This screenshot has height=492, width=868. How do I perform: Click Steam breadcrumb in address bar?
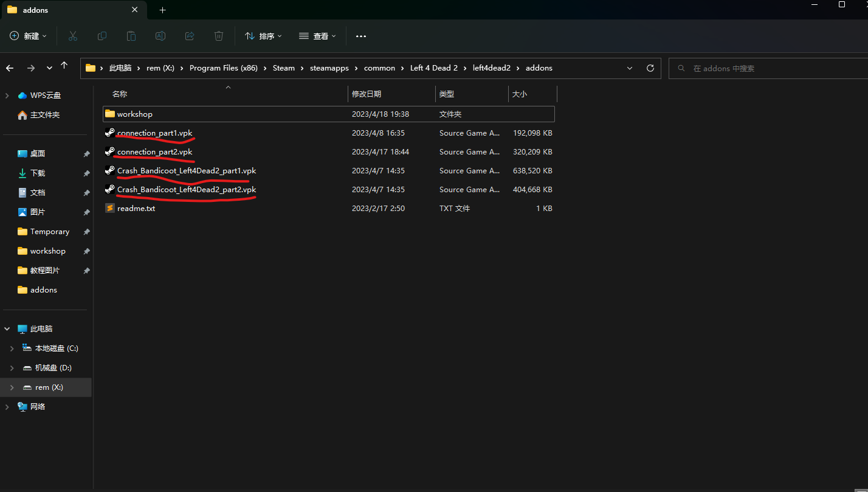(284, 68)
